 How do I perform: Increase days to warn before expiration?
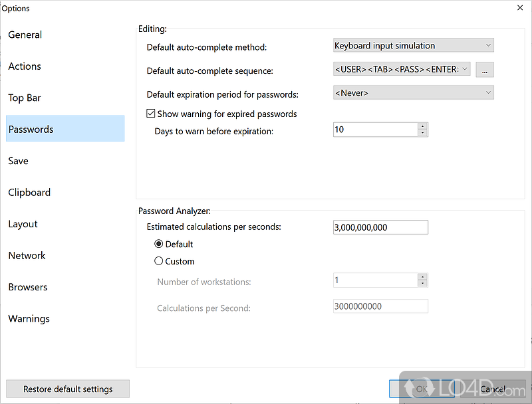[422, 126]
